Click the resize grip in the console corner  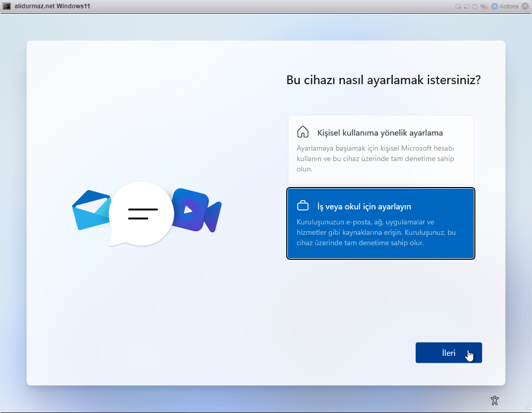(528, 408)
